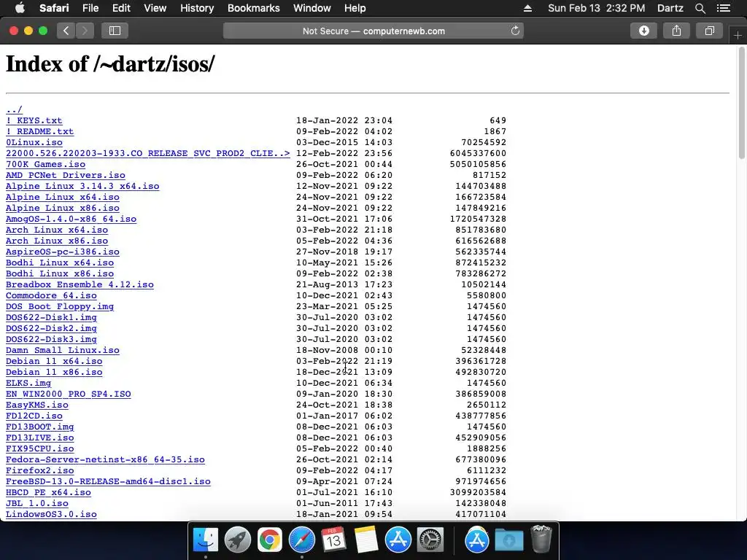Screen dimensions: 747x560
Task: Download Arch Linux x64.iso
Action: click(x=57, y=230)
